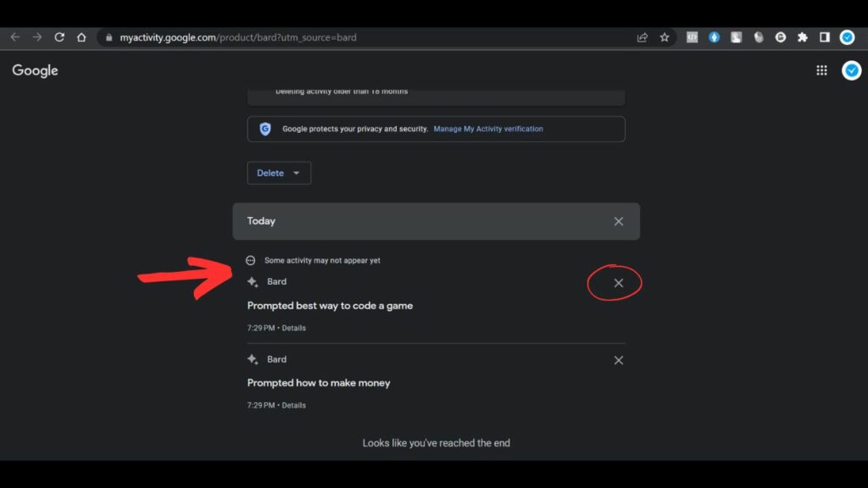Viewport: 868px width, 488px height.
Task: Delete the 'best way to code a game' activity
Action: pos(618,283)
